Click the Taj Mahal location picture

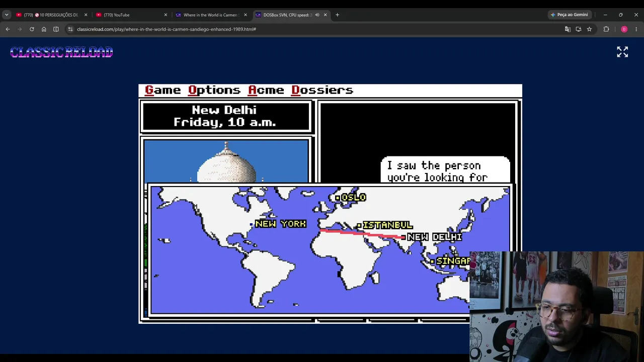pyautogui.click(x=226, y=161)
